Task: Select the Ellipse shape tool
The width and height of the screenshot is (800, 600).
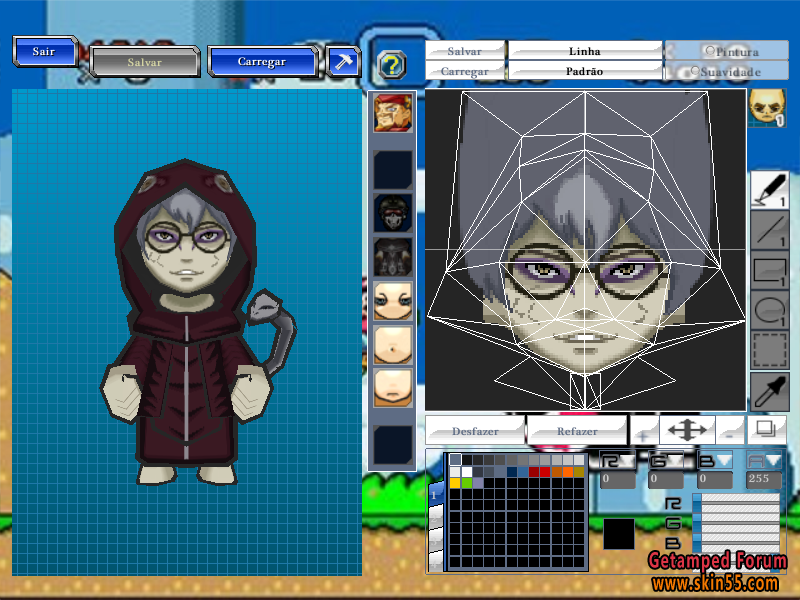Action: [769, 310]
